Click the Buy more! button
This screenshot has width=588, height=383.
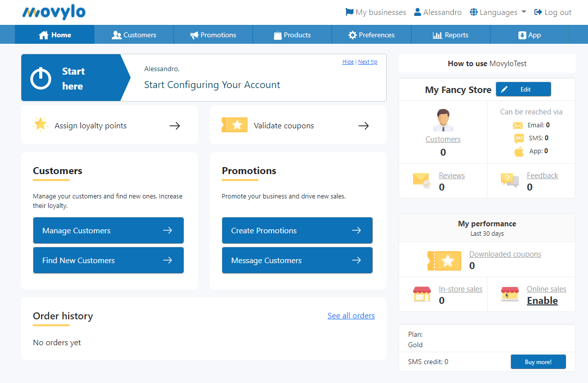(x=538, y=362)
